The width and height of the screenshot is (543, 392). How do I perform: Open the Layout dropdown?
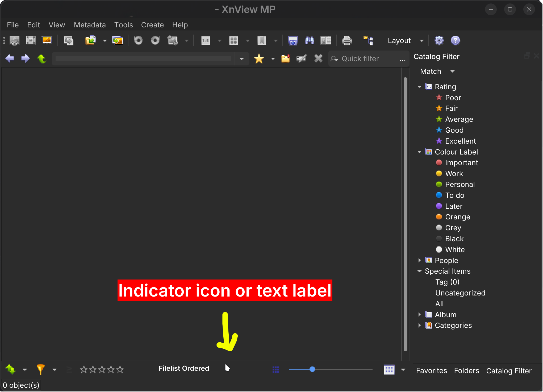pos(405,40)
